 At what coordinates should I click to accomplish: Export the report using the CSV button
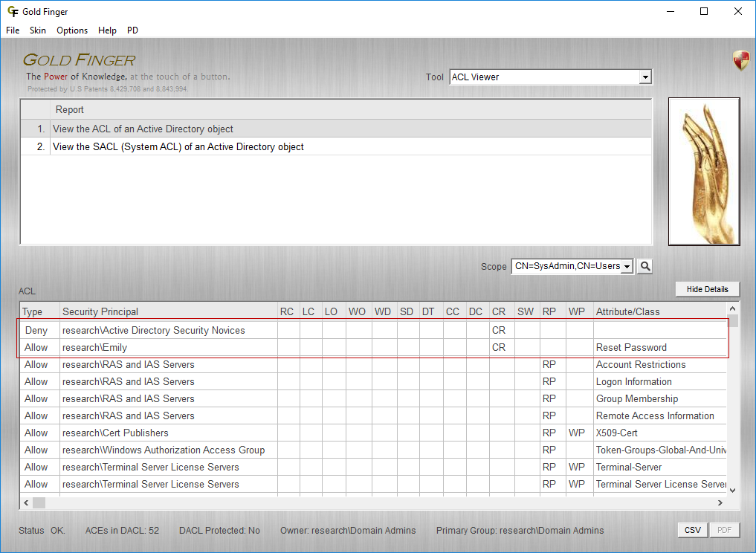pos(692,529)
